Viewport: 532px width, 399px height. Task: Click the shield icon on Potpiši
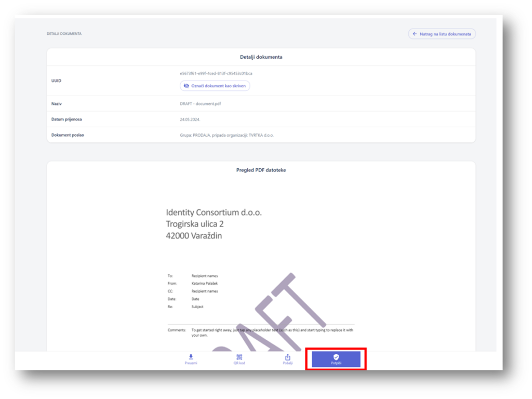tap(336, 357)
